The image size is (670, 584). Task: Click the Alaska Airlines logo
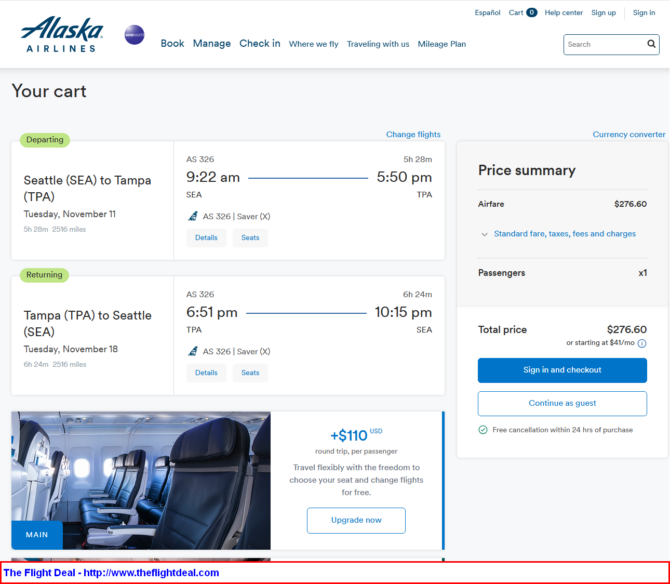tap(62, 35)
